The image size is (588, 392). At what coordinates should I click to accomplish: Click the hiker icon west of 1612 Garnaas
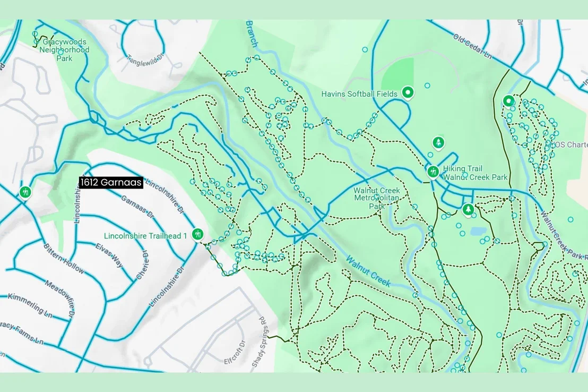point(25,192)
